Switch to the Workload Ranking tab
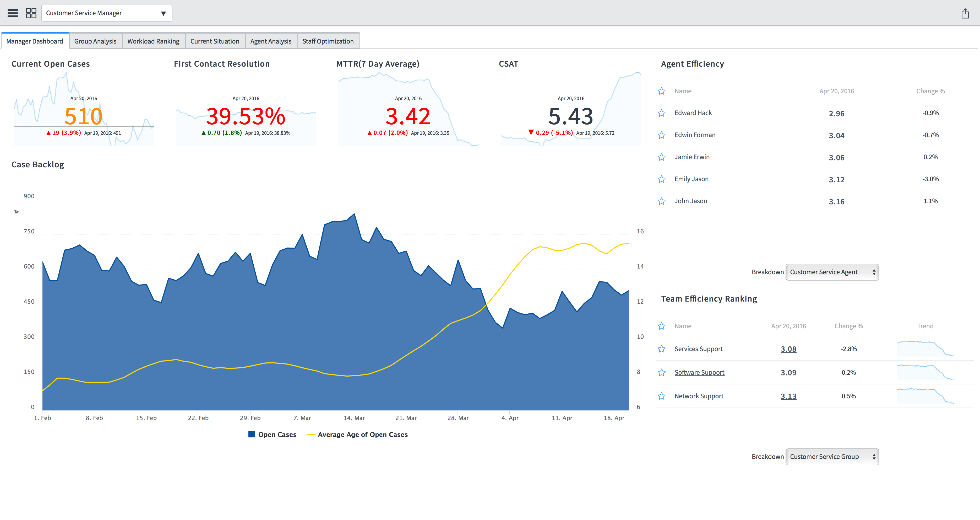The image size is (980, 520). click(153, 41)
